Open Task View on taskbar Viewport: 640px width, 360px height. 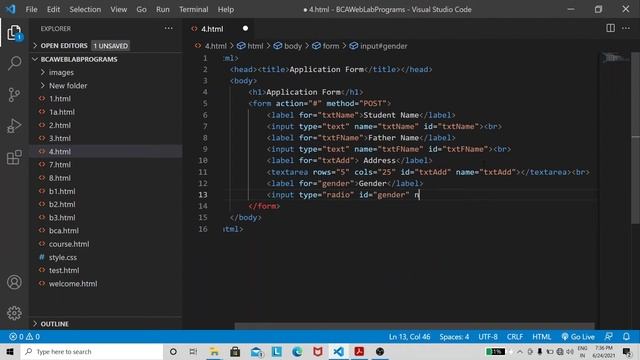tap(193, 351)
